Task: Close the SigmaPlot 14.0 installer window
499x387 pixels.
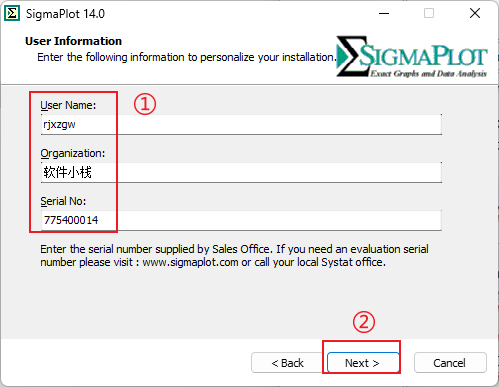Action: pos(475,14)
